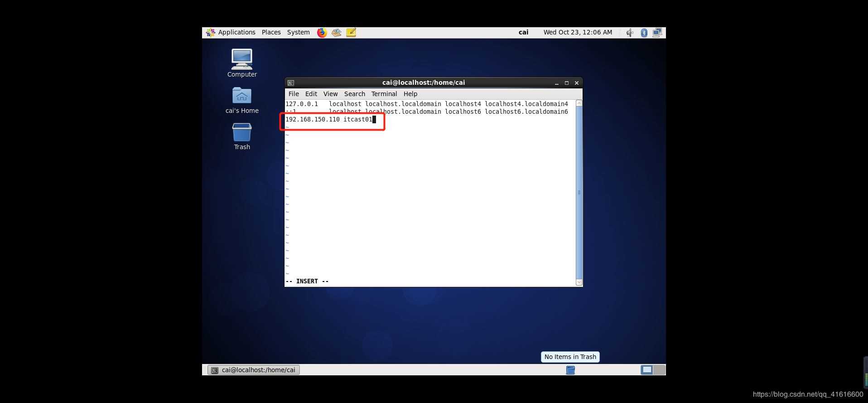
Task: Click the Trash applet in bottom panel
Action: (570, 370)
